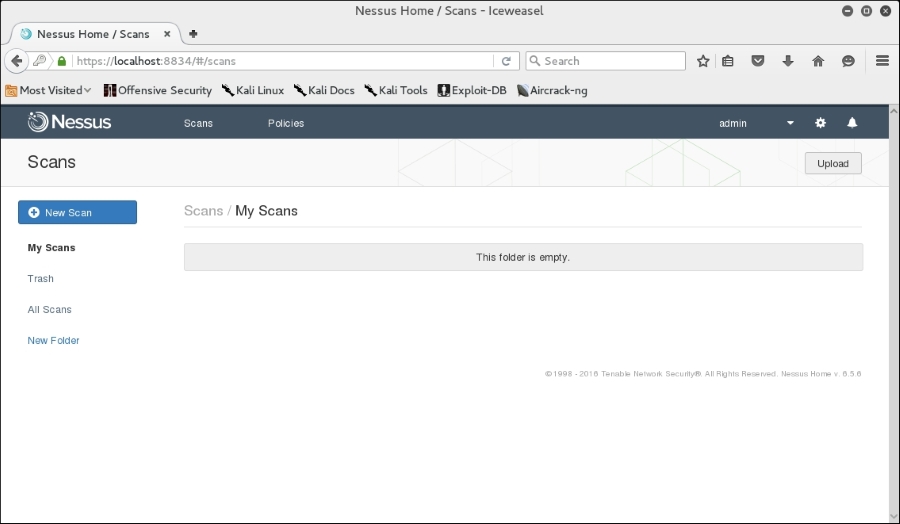Viewport: 900px width, 524px height.
Task: Click the page scrollbar down arrow
Action: [894, 517]
